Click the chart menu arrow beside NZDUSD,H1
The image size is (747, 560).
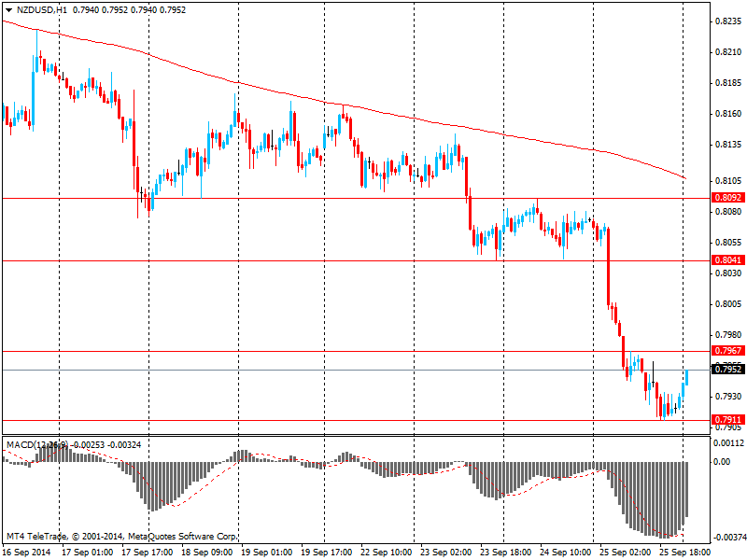[9, 10]
